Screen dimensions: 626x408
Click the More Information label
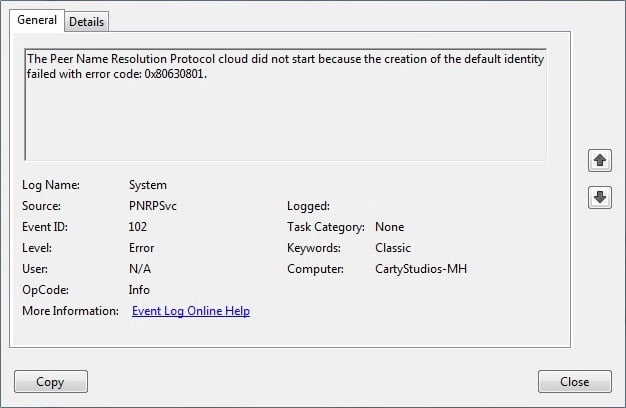[x=70, y=311]
